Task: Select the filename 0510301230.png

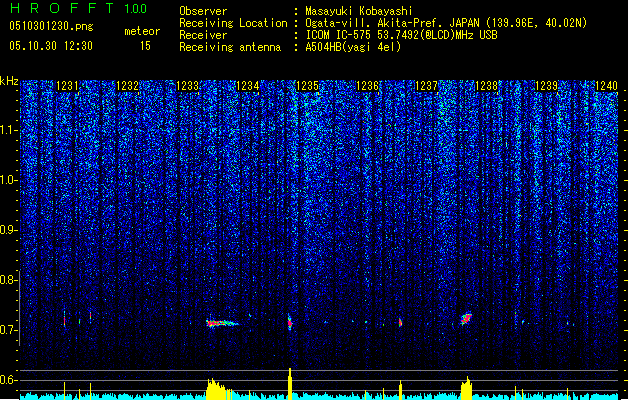Action: click(51, 26)
